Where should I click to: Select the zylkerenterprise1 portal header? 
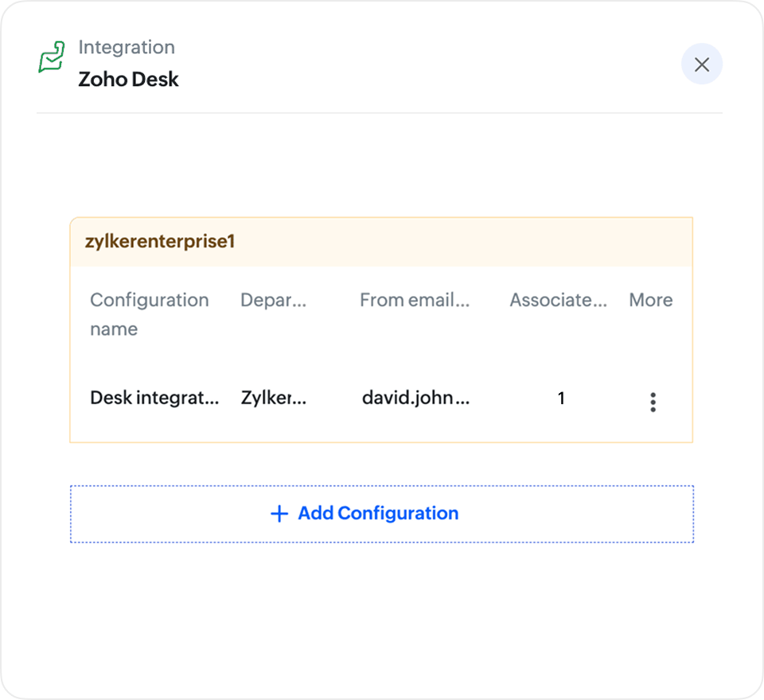coord(160,241)
